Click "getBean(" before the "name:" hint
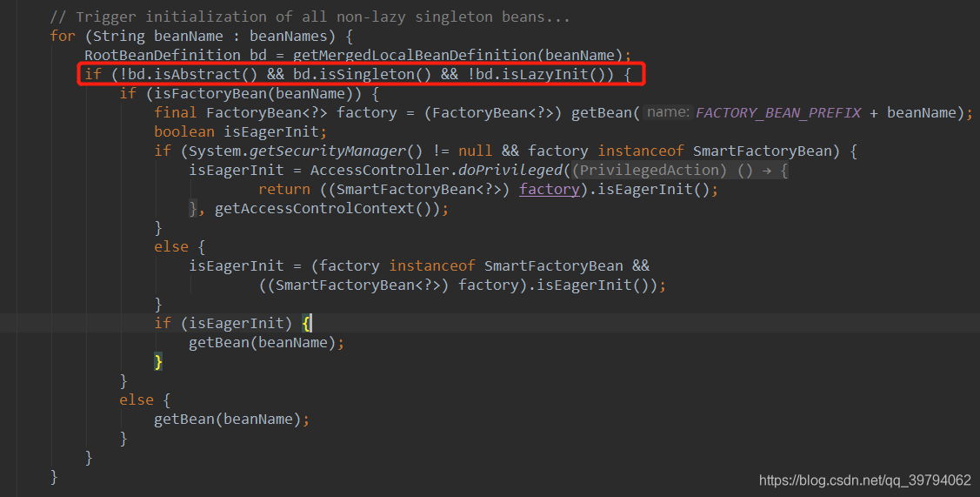 pos(605,112)
